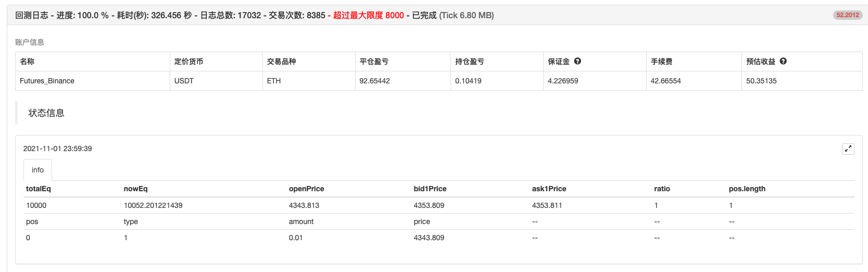The height and width of the screenshot is (272, 868).
Task: Click the openPrice column header
Action: pos(306,189)
